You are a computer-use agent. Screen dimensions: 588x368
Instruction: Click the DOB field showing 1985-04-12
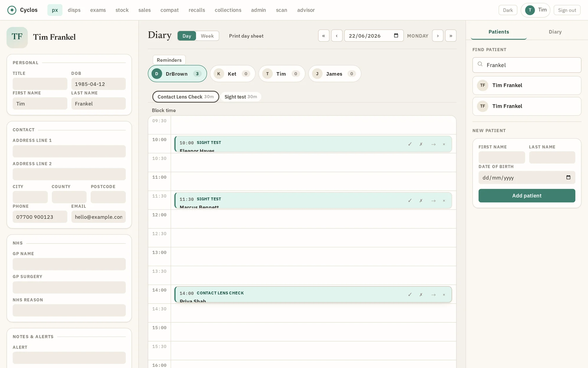[x=98, y=84]
